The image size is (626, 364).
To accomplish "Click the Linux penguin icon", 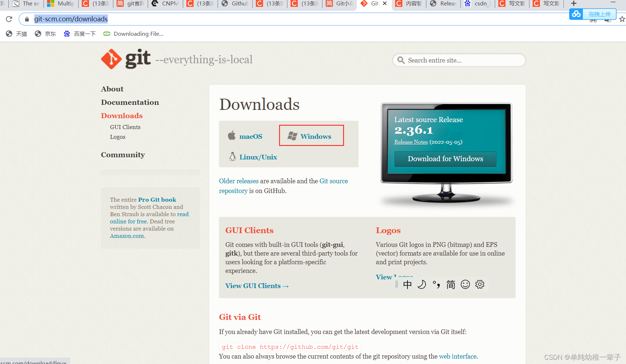I will tap(232, 157).
